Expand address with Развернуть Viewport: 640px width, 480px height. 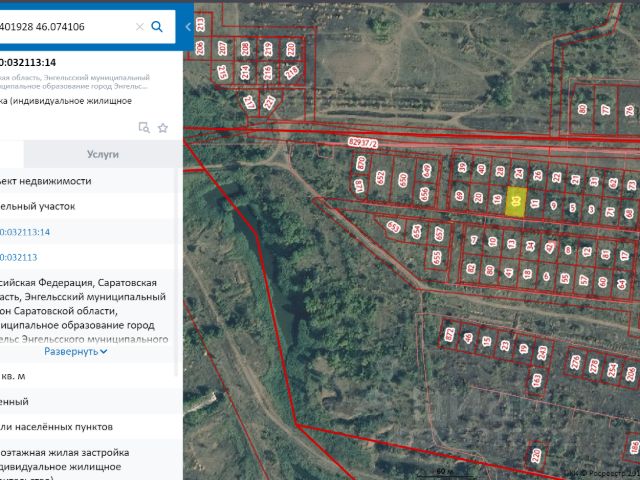click(x=76, y=351)
